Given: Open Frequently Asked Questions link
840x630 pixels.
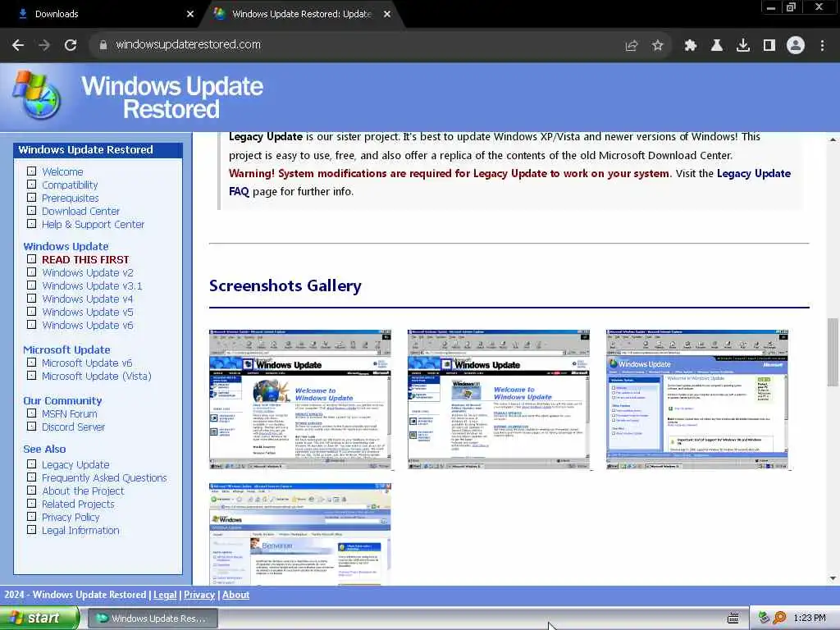Looking at the screenshot, I should pos(104,478).
